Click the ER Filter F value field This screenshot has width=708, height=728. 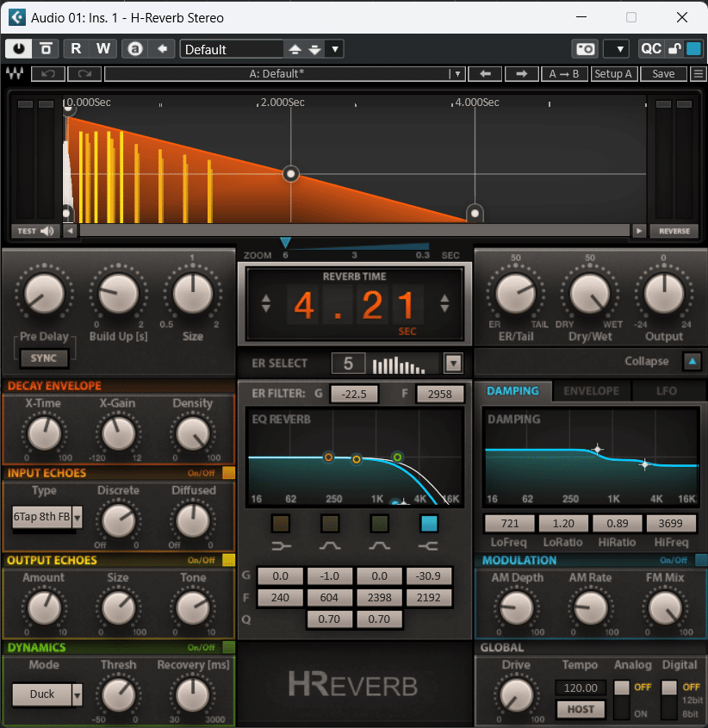point(439,395)
